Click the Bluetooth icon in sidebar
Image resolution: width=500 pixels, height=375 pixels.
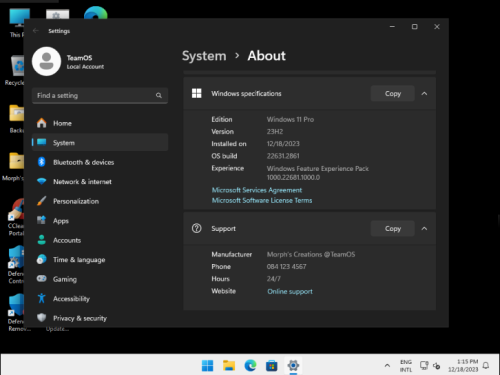[42, 162]
